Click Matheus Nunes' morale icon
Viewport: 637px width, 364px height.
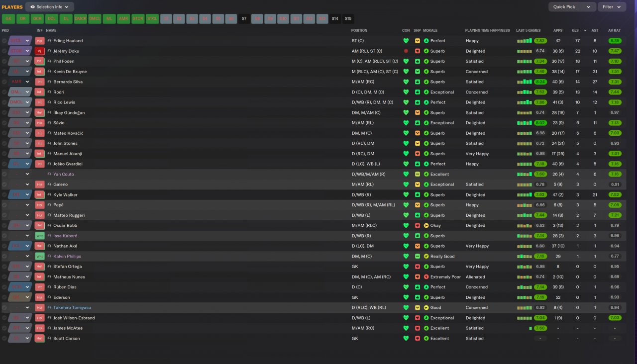(x=426, y=277)
